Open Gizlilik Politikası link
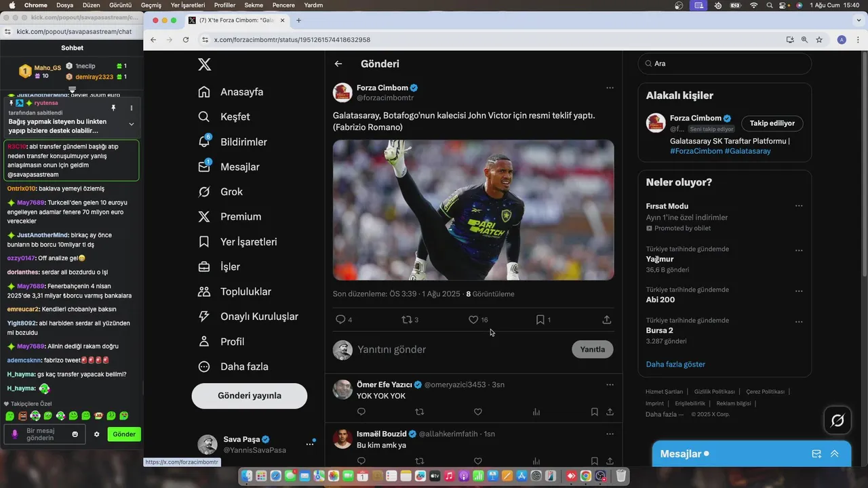Screen dimensions: 868x488 [x=714, y=392]
